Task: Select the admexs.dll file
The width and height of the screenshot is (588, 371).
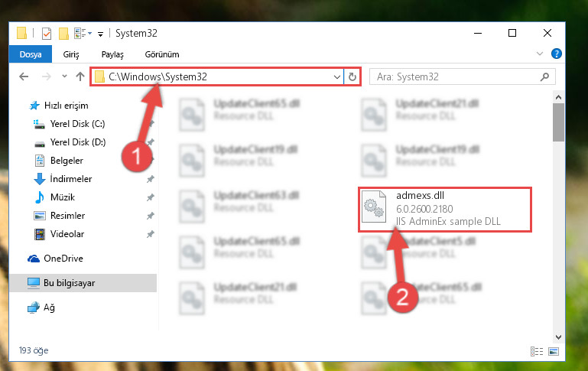Action: [445, 209]
